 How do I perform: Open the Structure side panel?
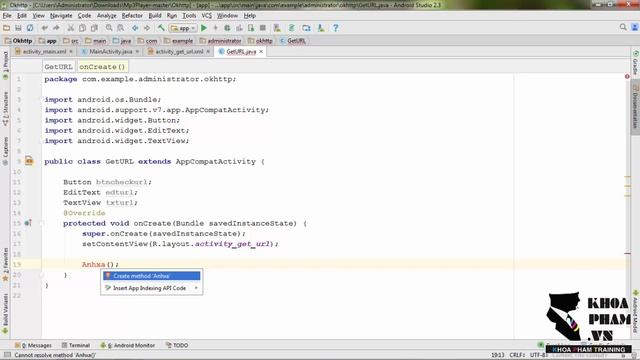[x=5, y=108]
